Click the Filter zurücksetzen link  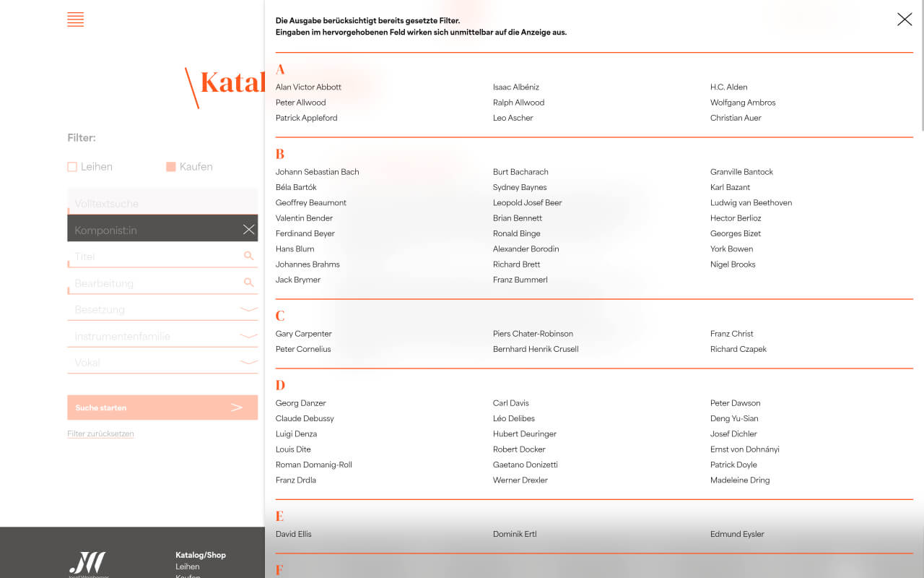click(100, 434)
